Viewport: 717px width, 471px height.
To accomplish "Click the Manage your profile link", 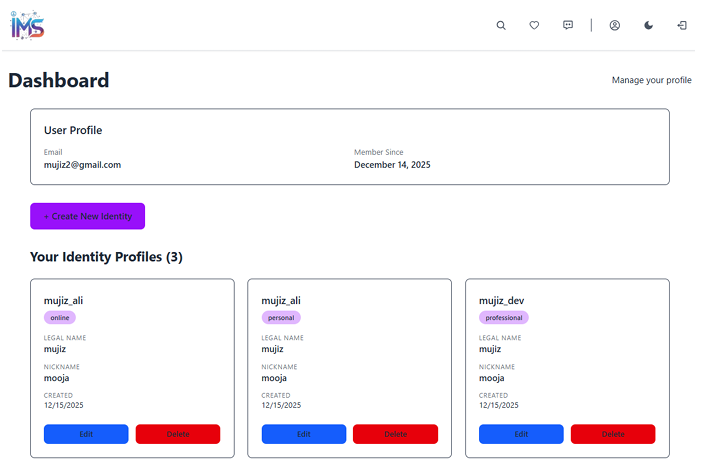I will click(651, 80).
